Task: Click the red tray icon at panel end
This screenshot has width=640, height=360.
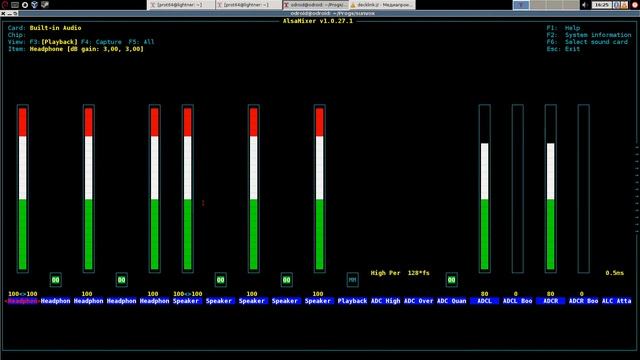Action: click(635, 5)
